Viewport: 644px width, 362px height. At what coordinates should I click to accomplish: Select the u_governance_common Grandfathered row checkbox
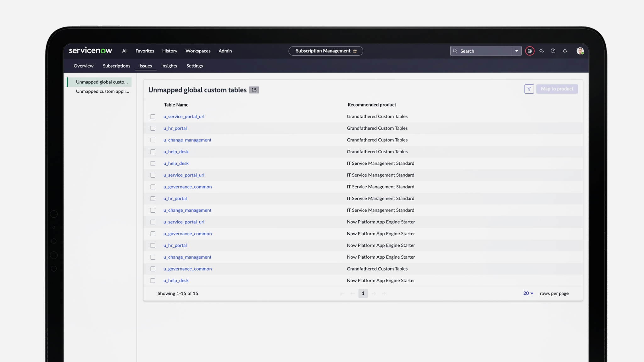pos(153,269)
